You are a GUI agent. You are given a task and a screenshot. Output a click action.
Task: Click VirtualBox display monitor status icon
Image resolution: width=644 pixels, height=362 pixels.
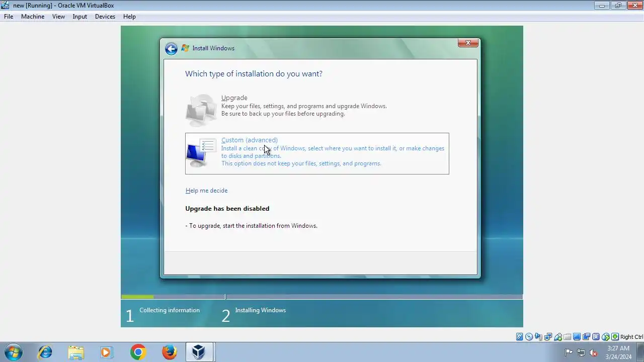pos(577,337)
